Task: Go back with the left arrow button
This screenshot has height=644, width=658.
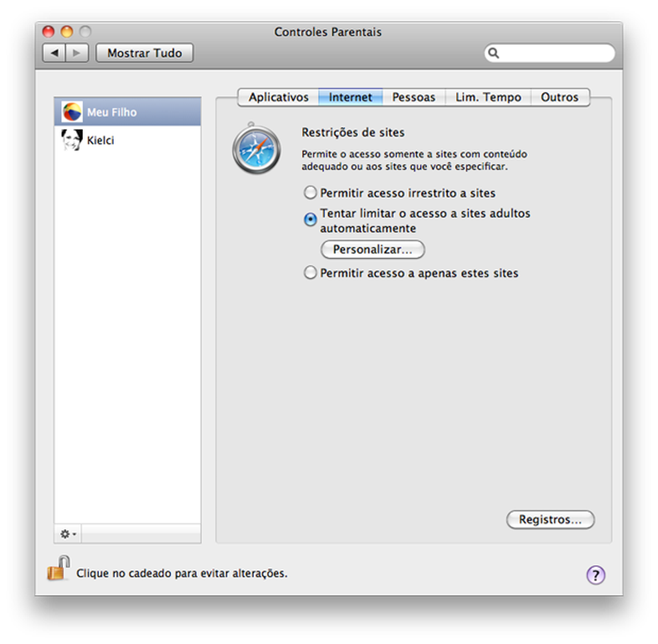Action: [x=54, y=53]
